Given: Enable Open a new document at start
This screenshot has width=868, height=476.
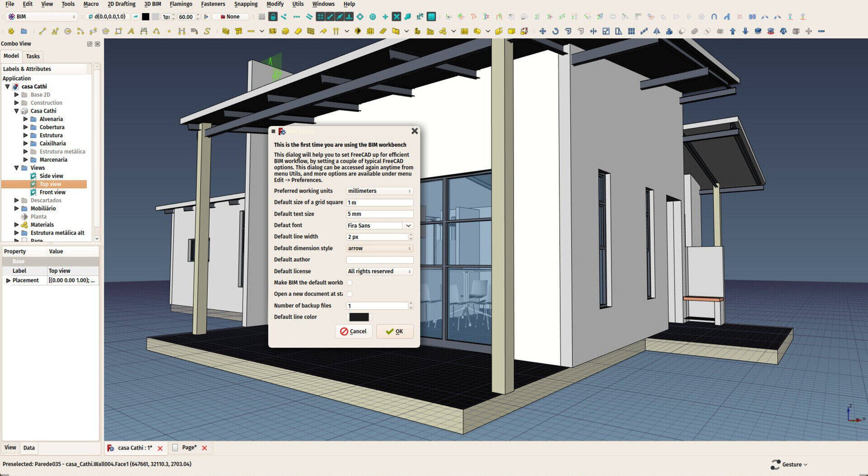Looking at the screenshot, I should (349, 294).
